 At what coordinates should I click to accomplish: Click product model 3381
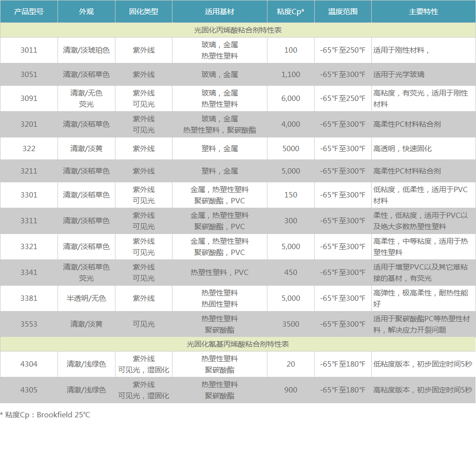pyautogui.click(x=29, y=298)
